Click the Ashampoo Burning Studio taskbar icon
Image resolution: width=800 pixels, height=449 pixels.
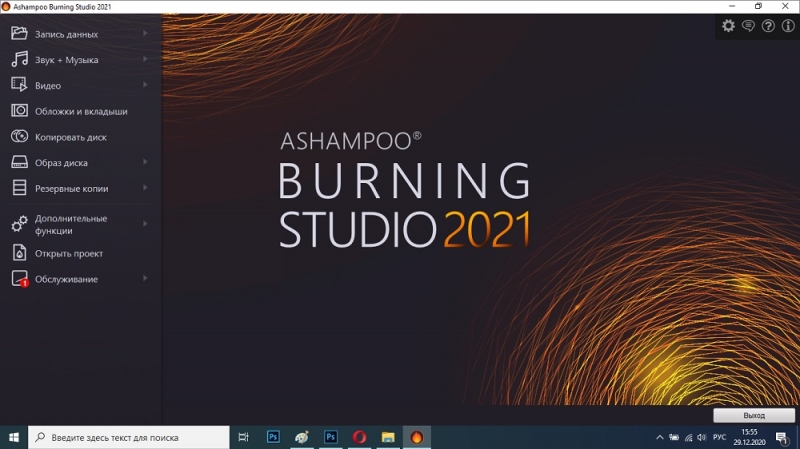[x=417, y=437]
